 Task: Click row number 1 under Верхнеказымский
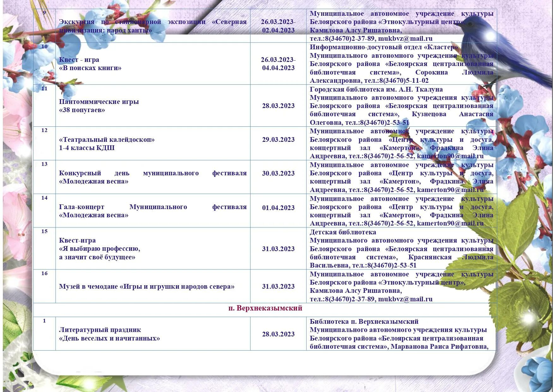coord(45,321)
